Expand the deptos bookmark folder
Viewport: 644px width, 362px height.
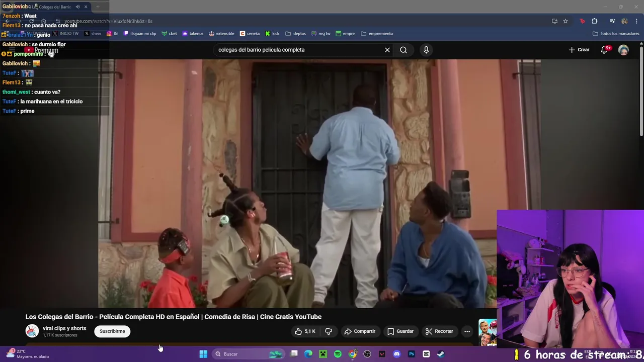(295, 34)
